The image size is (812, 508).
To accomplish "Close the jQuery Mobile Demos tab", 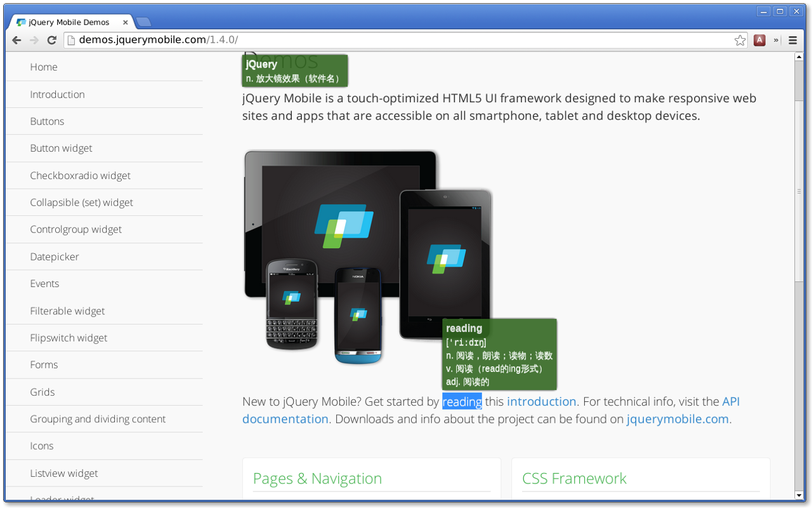I will pos(126,22).
